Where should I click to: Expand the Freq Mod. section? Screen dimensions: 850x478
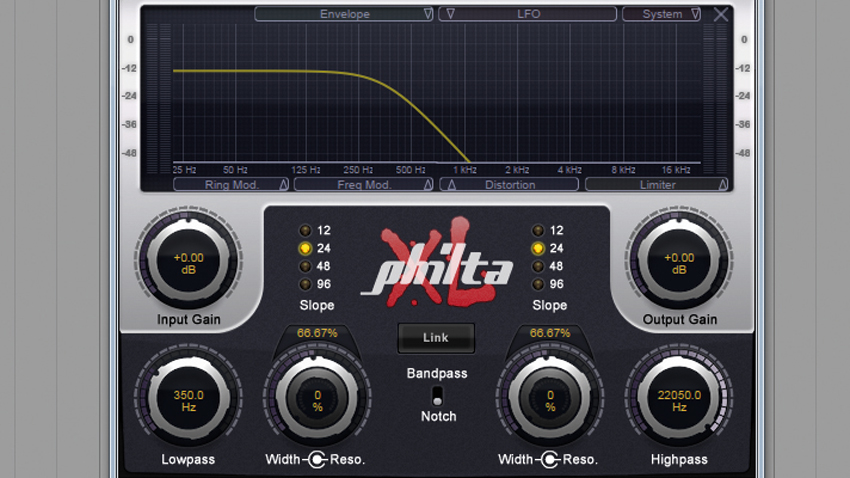364,185
